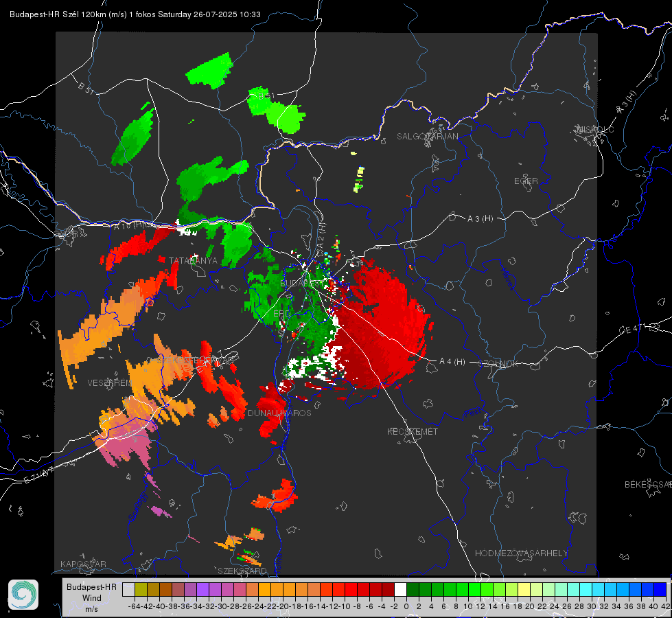Click the BUDAPEST city label on the map

302,284
